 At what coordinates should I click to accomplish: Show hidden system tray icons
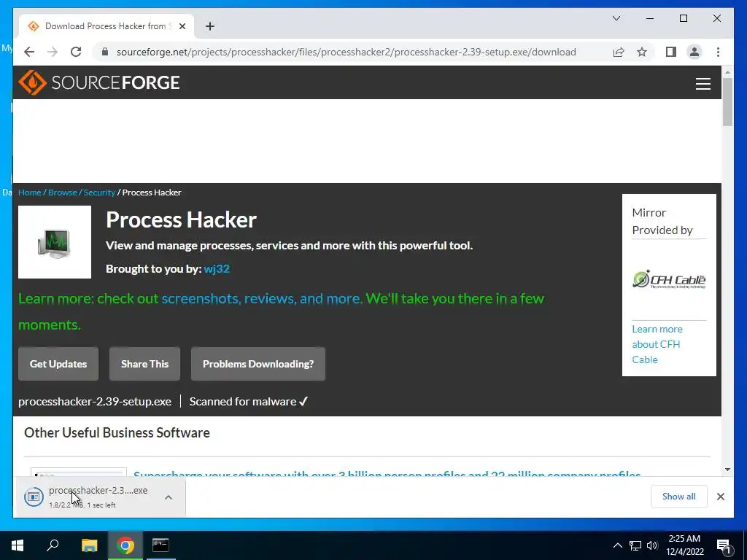[617, 545]
